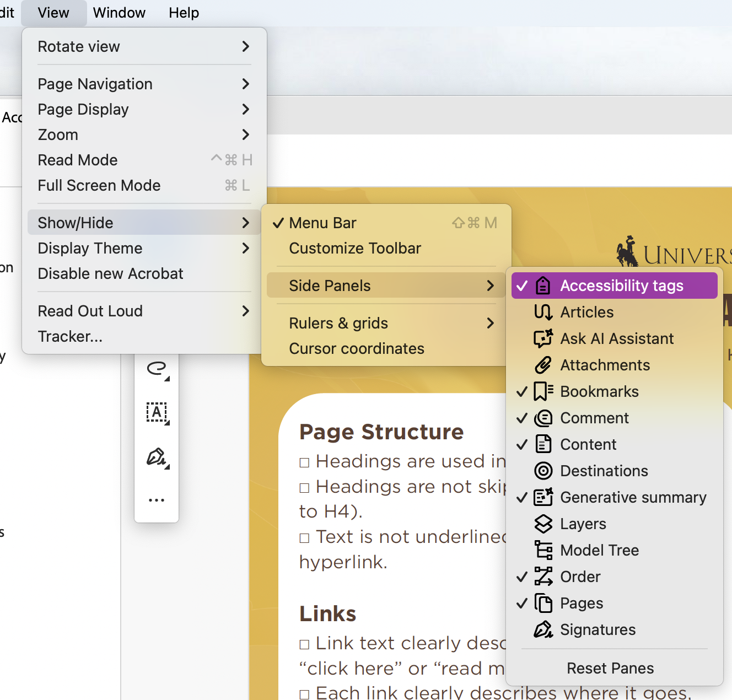Screen dimensions: 732x700
Task: Open the View menu in menu bar
Action: (x=53, y=13)
